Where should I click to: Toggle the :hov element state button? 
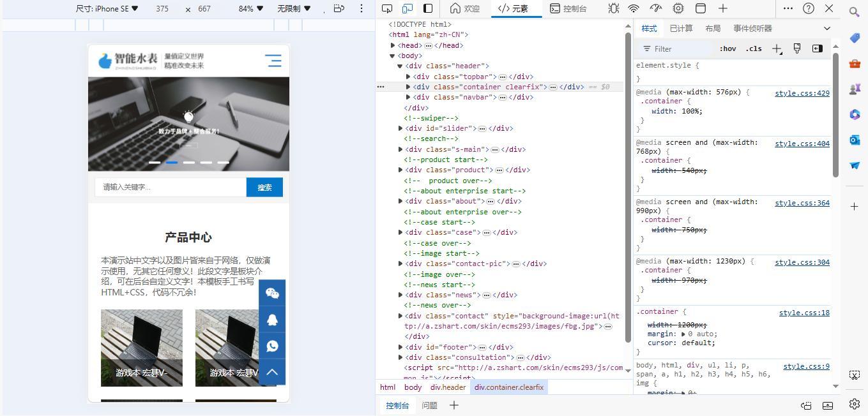tap(727, 48)
